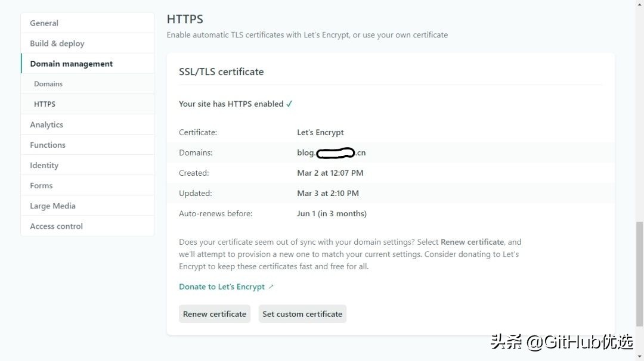The width and height of the screenshot is (644, 361).
Task: Click the external link arrow icon
Action: tap(271, 286)
